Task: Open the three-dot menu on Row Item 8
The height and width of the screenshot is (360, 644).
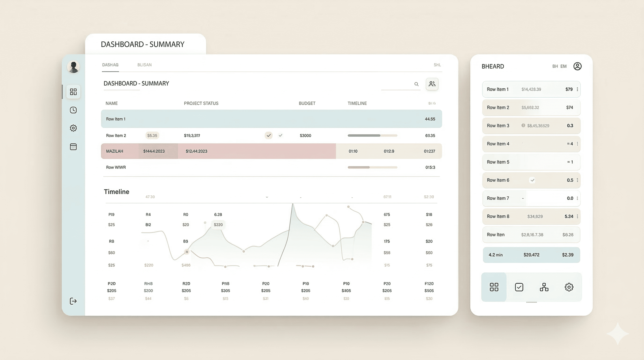Action: (577, 217)
